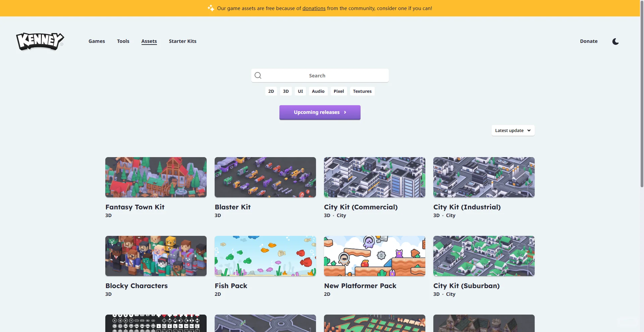Click the Fantasy Town Kit title

pos(135,207)
